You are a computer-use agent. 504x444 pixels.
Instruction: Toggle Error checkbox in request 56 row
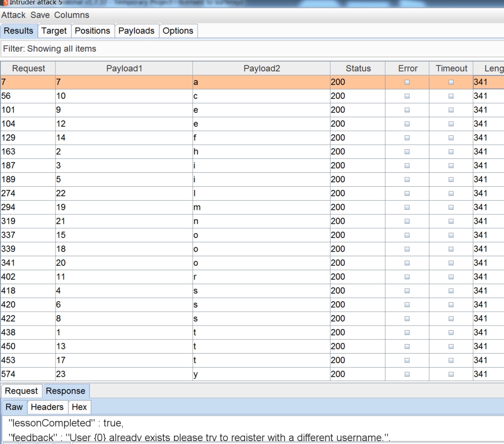(x=407, y=96)
